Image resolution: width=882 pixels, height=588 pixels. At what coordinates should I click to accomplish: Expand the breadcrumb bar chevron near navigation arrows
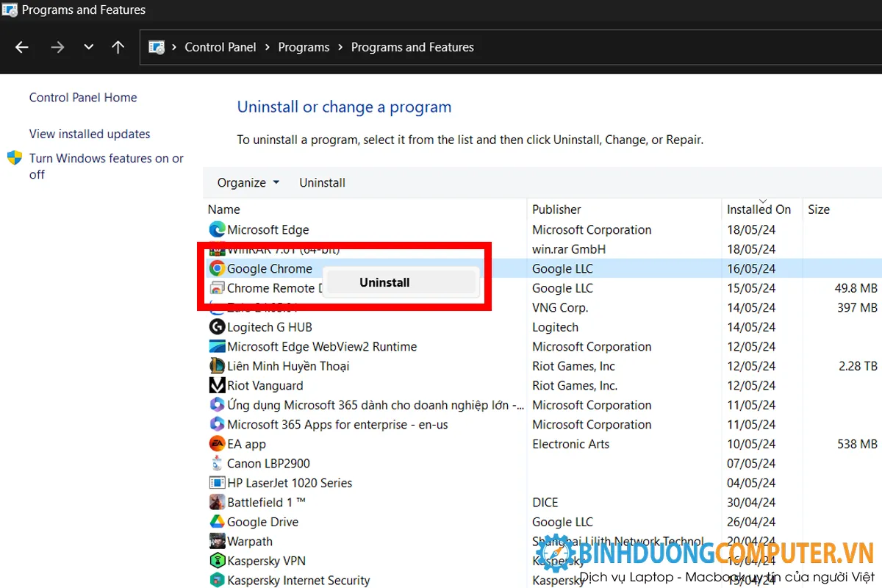[88, 46]
